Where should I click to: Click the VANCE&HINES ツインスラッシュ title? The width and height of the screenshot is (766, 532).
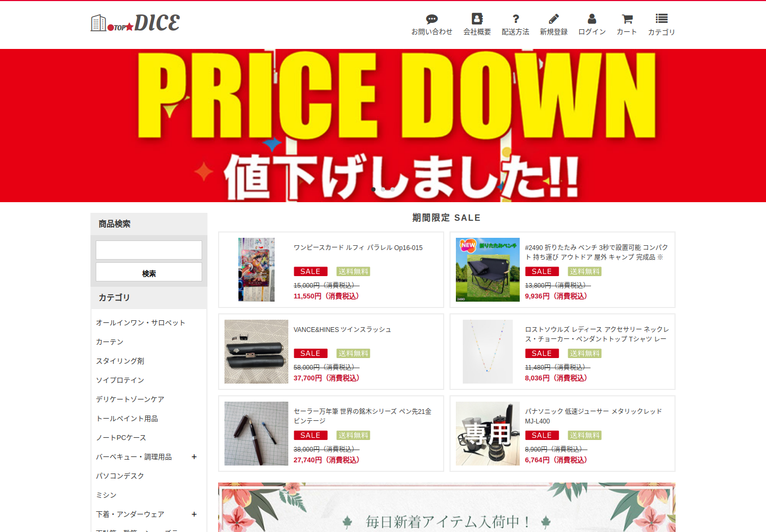[342, 330]
